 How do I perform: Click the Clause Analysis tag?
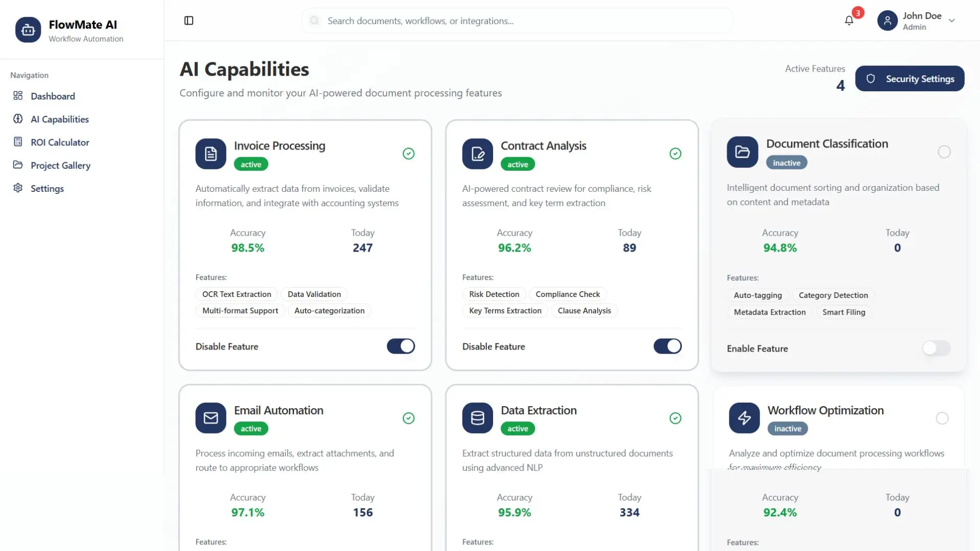(x=584, y=310)
